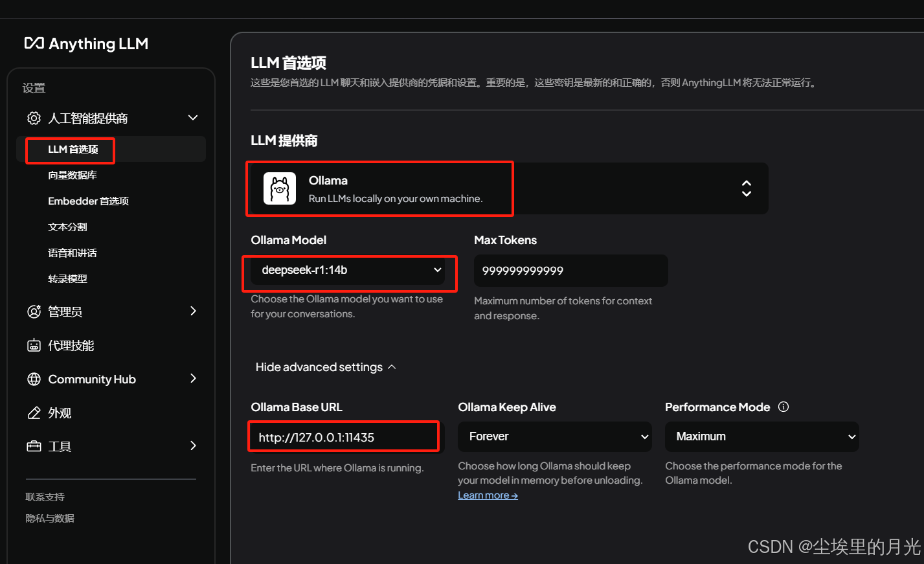Click the Community Hub globe icon
This screenshot has height=564, width=924.
(34, 379)
